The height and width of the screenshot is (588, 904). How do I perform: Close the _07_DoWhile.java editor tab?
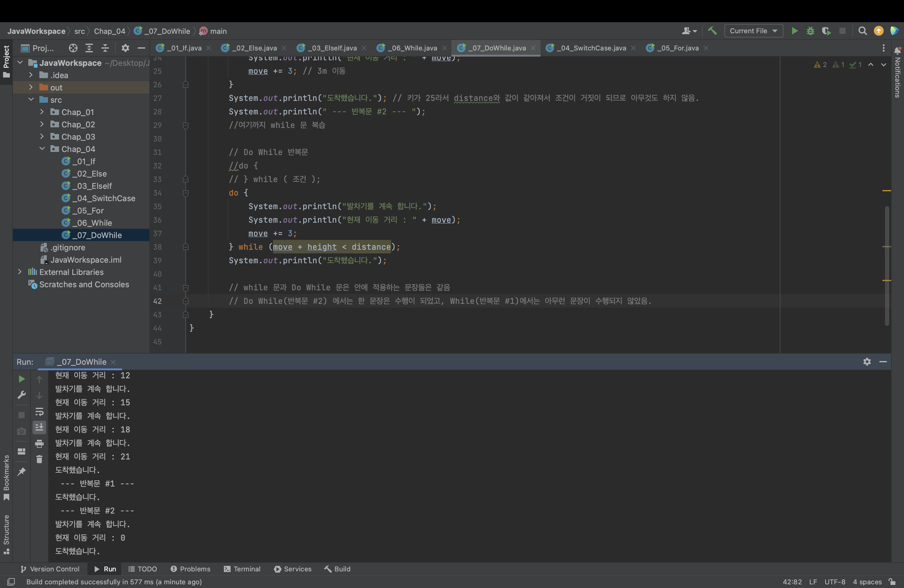[x=533, y=48]
